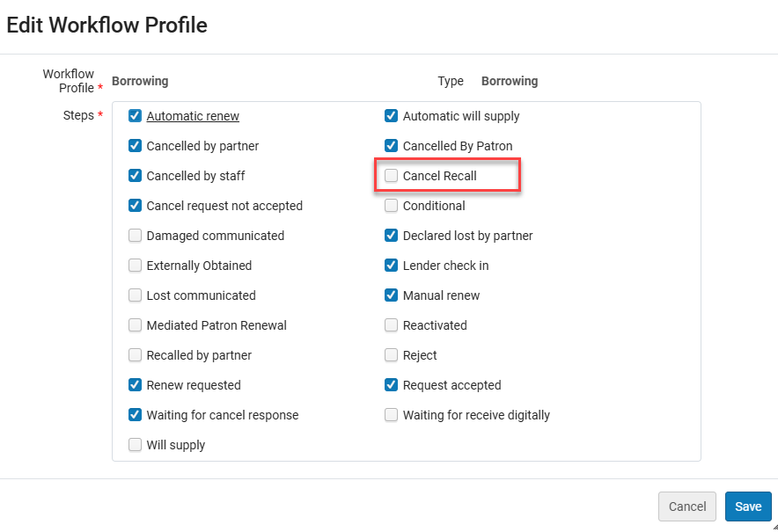Screen dimensions: 778x532
Task: Check the Cancel Recall checkbox
Action: pos(391,176)
